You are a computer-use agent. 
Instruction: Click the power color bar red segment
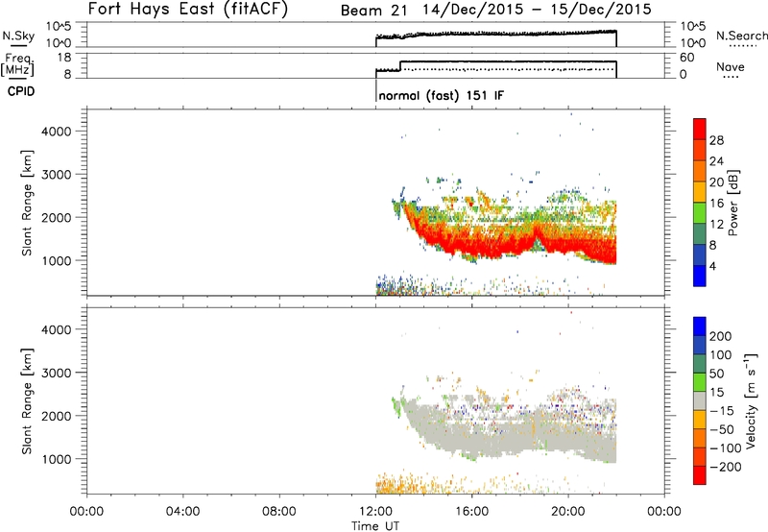coord(700,130)
